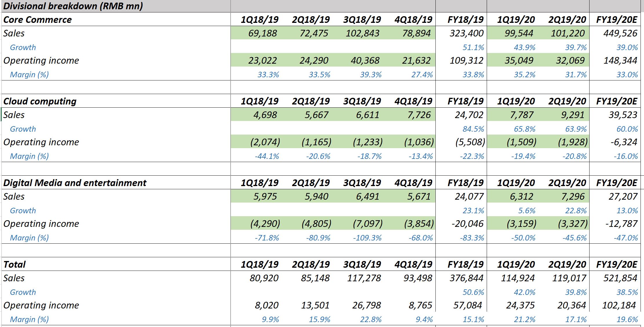Select Cloud computing FY18/19 growth 84.5%

tap(473, 129)
